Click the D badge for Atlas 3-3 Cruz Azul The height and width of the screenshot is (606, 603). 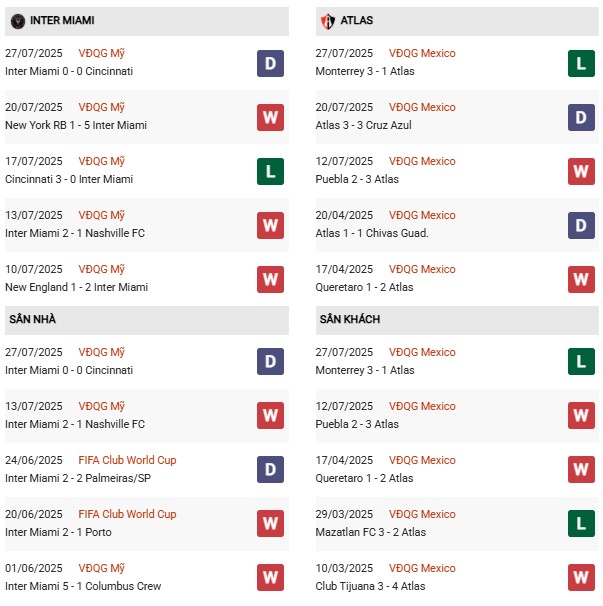tap(582, 117)
